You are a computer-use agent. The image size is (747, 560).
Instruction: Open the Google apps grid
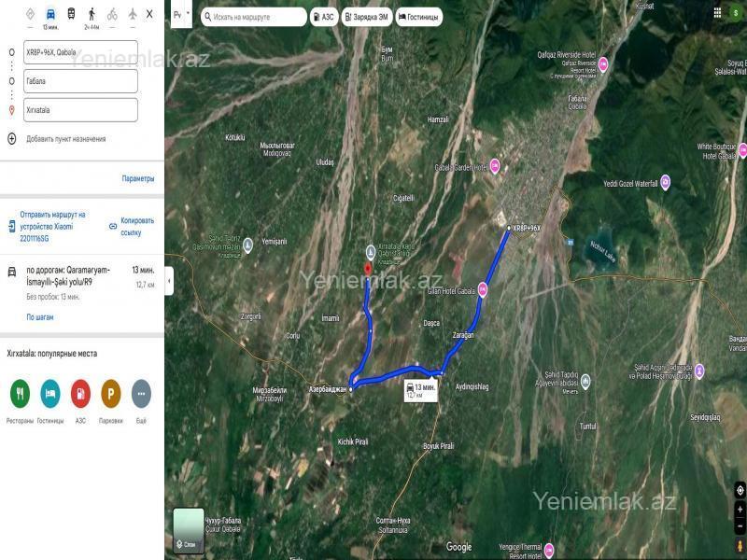717,13
